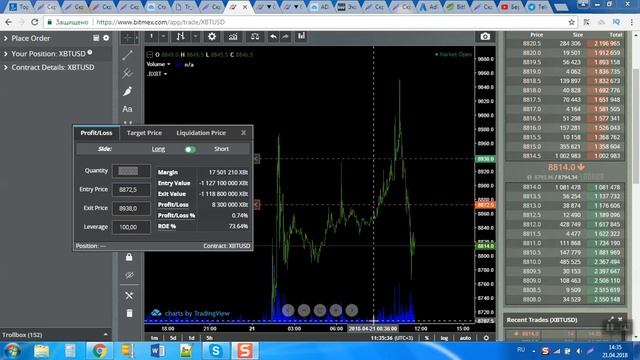Select the crosshair cursor tool
Screen dimensions: 640x360
(x=128, y=38)
